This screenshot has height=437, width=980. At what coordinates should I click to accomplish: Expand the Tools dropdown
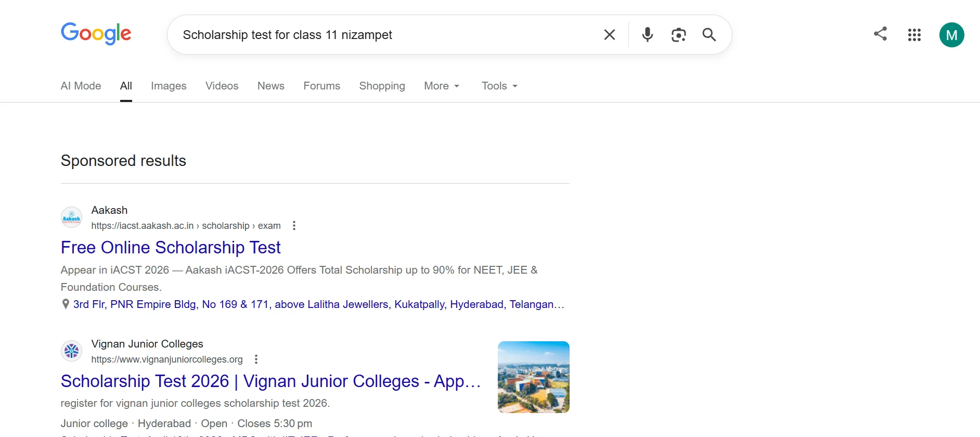click(x=500, y=86)
